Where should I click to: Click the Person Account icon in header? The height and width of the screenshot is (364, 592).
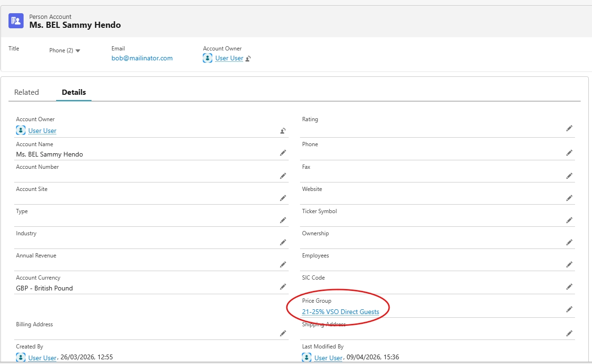[16, 21]
